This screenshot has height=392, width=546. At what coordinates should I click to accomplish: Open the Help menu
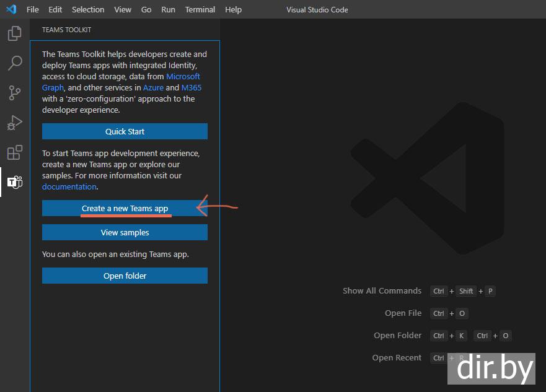(x=233, y=9)
